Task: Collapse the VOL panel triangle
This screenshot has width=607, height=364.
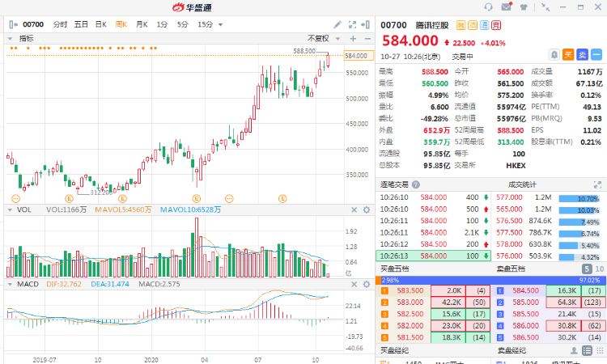Action: pos(10,210)
